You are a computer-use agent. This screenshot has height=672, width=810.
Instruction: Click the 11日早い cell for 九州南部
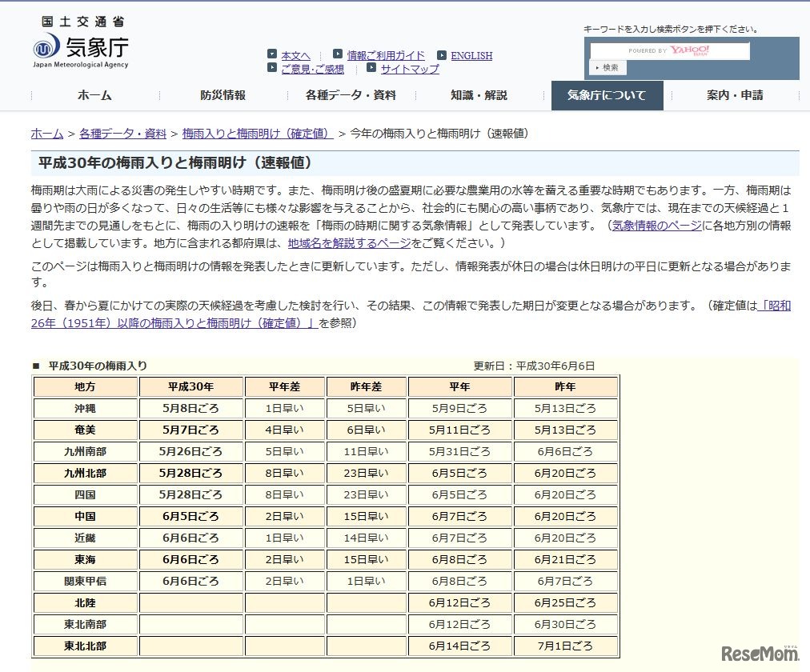click(x=367, y=452)
